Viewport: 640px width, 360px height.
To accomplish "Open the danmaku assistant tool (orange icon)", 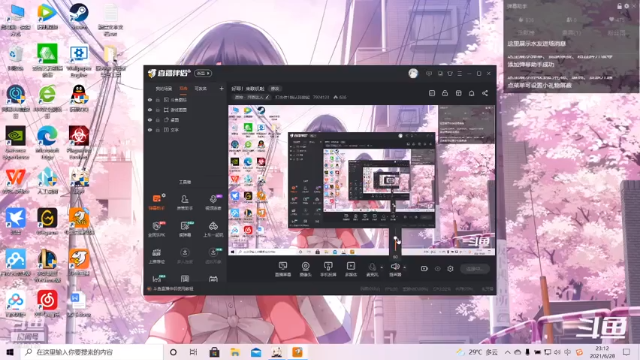I will click(x=157, y=202).
